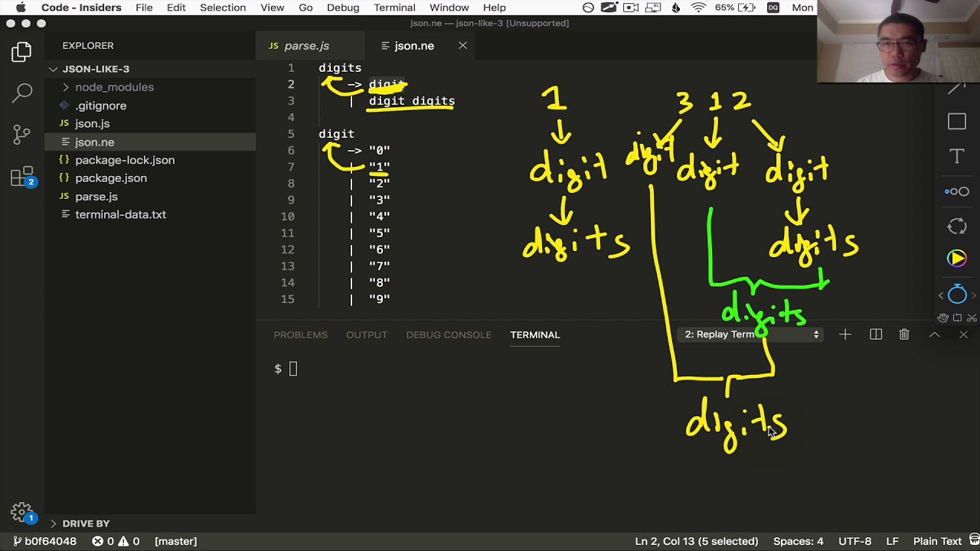This screenshot has width=980, height=551.
Task: Open the Source Control view
Action: (x=21, y=135)
